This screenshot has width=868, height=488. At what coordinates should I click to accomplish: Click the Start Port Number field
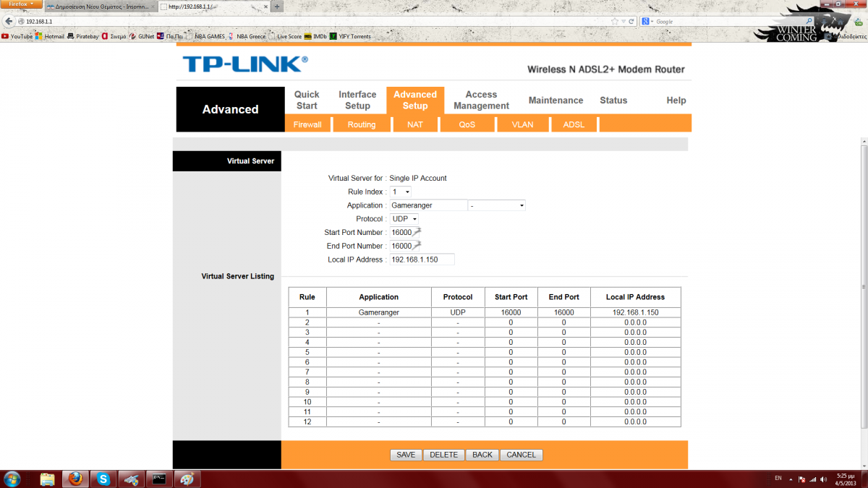pyautogui.click(x=405, y=233)
